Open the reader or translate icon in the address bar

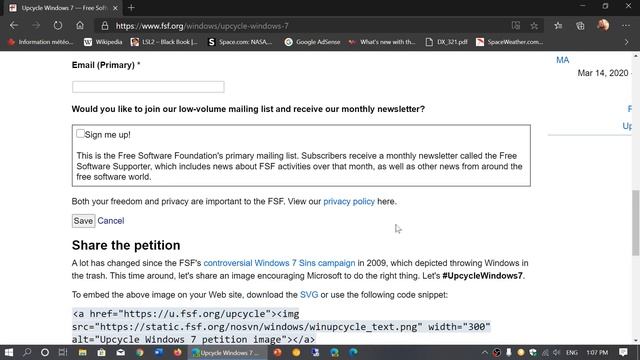(516, 26)
